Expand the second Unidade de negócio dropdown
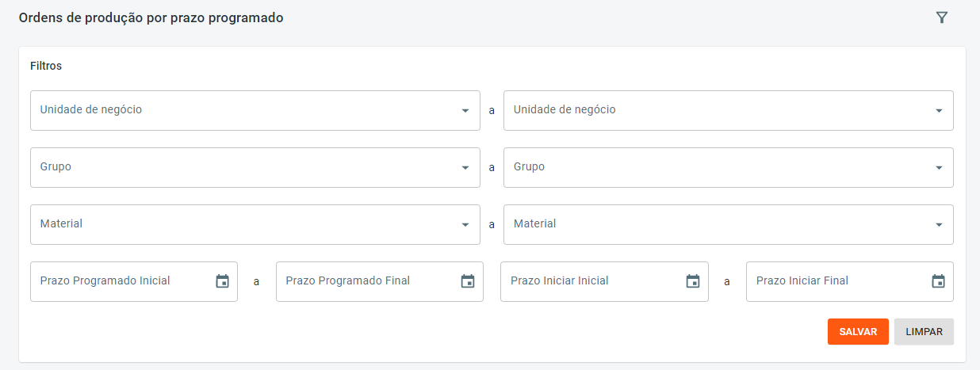 pos(939,111)
